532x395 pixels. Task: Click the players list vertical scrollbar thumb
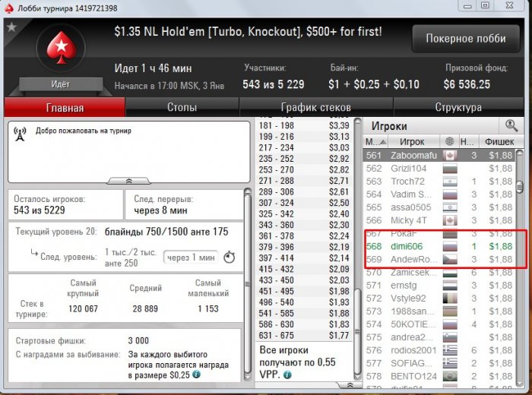point(519,187)
